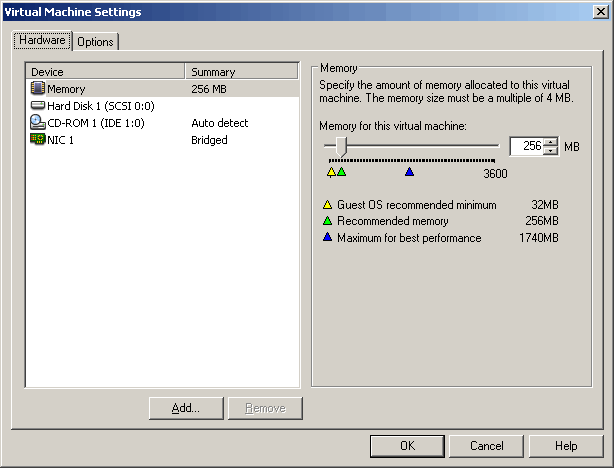Click the memory size MB input field

click(526, 146)
